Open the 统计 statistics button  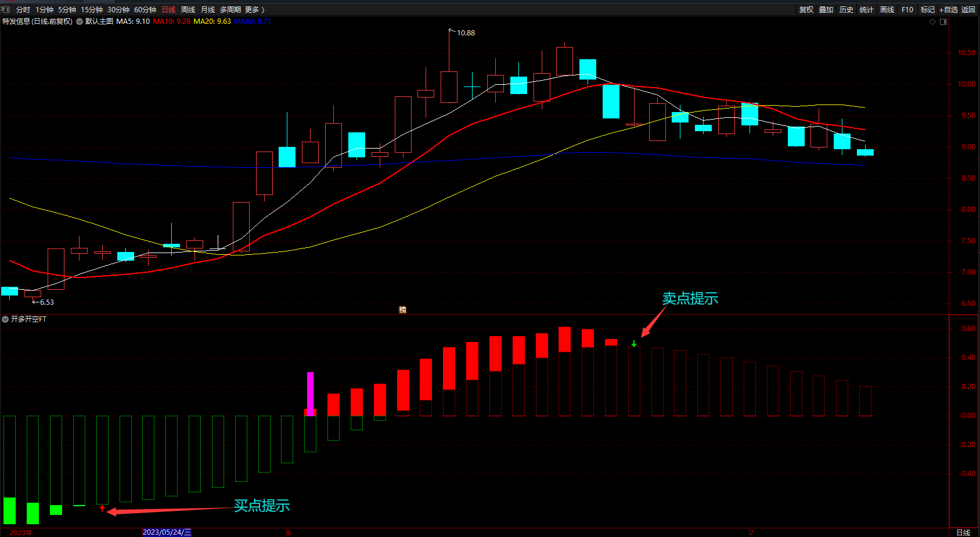coord(867,10)
